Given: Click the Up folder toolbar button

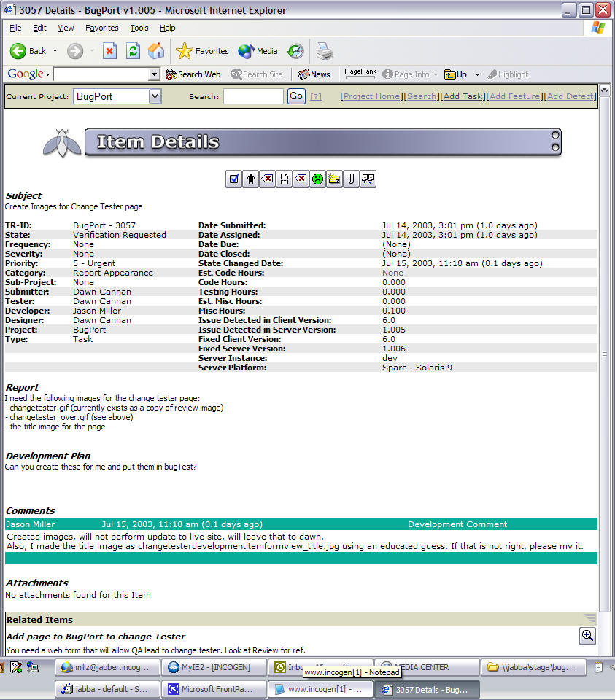Looking at the screenshot, I should (x=455, y=74).
